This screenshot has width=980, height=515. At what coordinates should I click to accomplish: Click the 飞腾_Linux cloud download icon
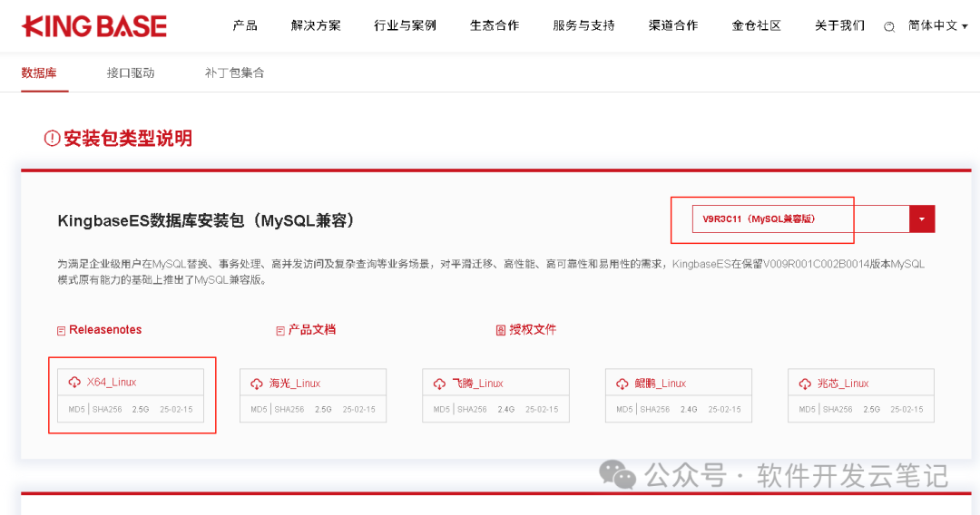tap(439, 384)
